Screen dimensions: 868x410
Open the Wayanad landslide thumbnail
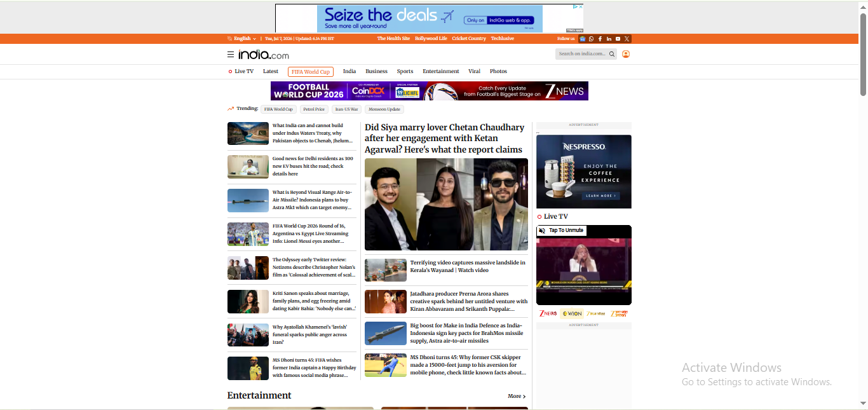(386, 270)
